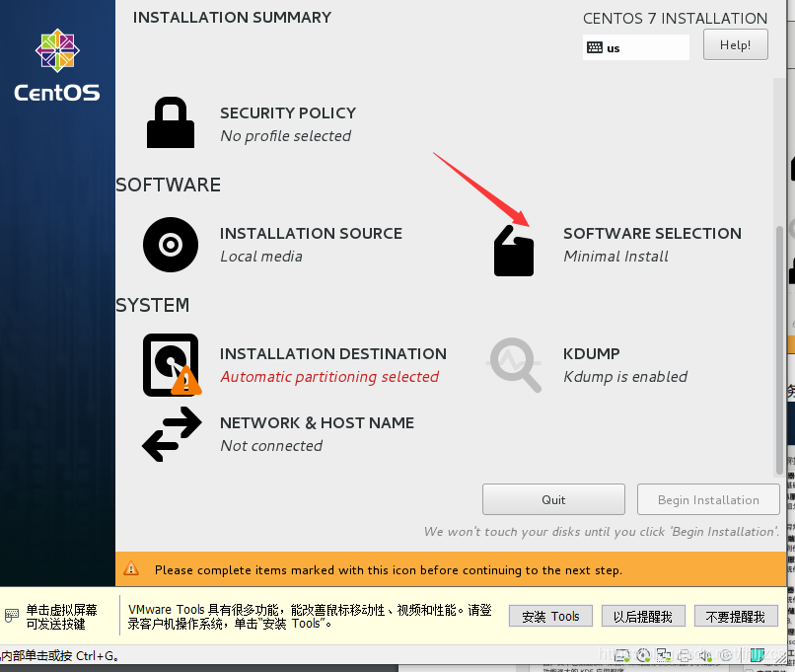The width and height of the screenshot is (795, 672).
Task: Open Installation Source disc icon
Action: (171, 245)
